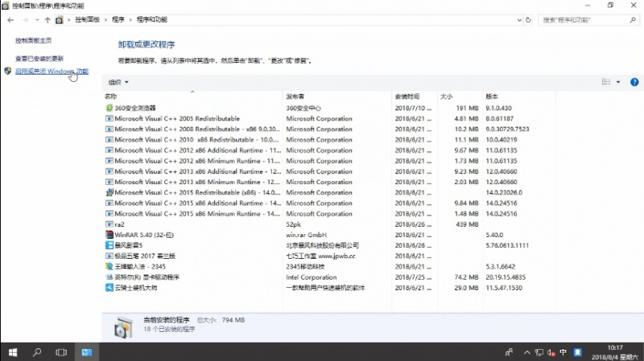Click the network tray icon
The image size is (644, 361).
point(539,352)
